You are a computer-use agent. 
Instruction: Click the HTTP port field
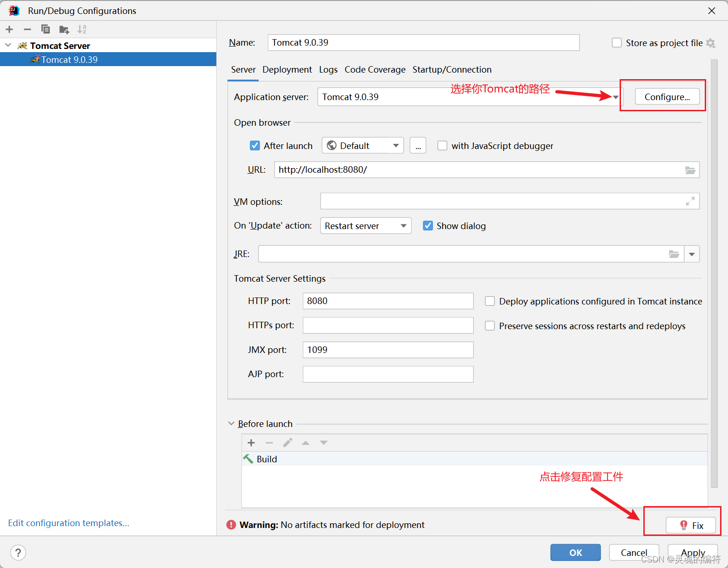point(388,301)
